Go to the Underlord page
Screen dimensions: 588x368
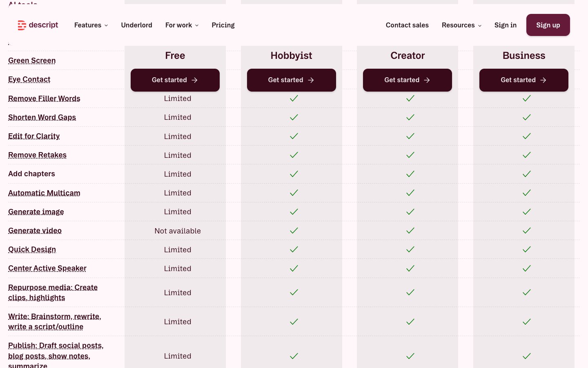136,25
